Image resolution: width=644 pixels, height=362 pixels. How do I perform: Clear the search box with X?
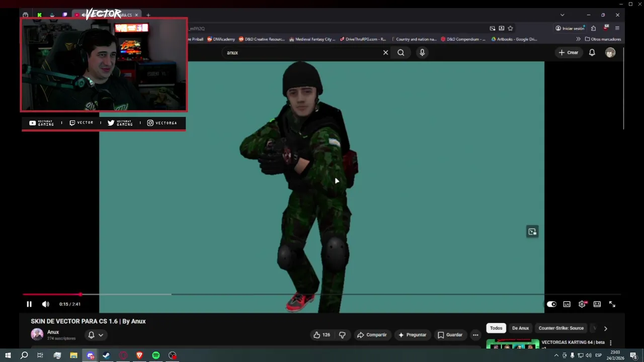[x=386, y=52]
